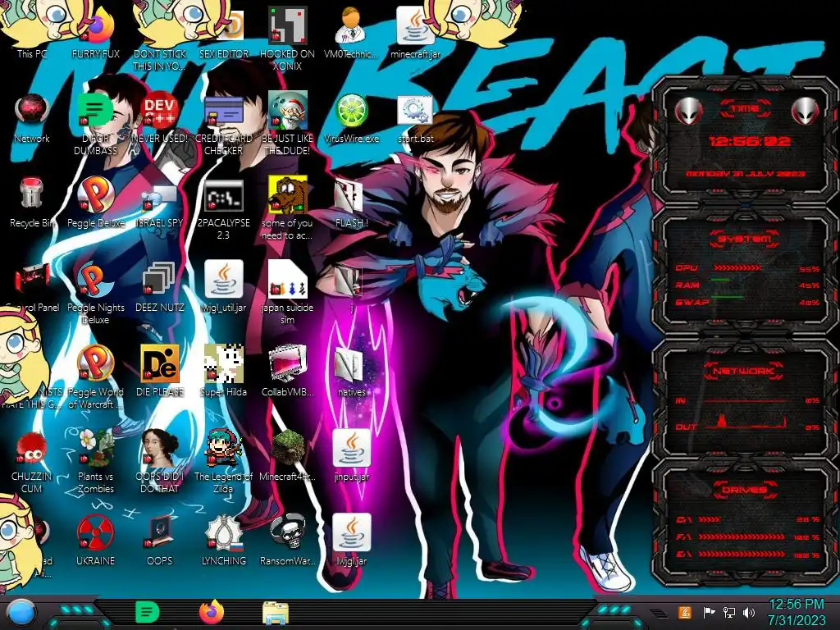Open the HOOKED ON XONIX shortcut
The image size is (840, 630).
pyautogui.click(x=288, y=39)
